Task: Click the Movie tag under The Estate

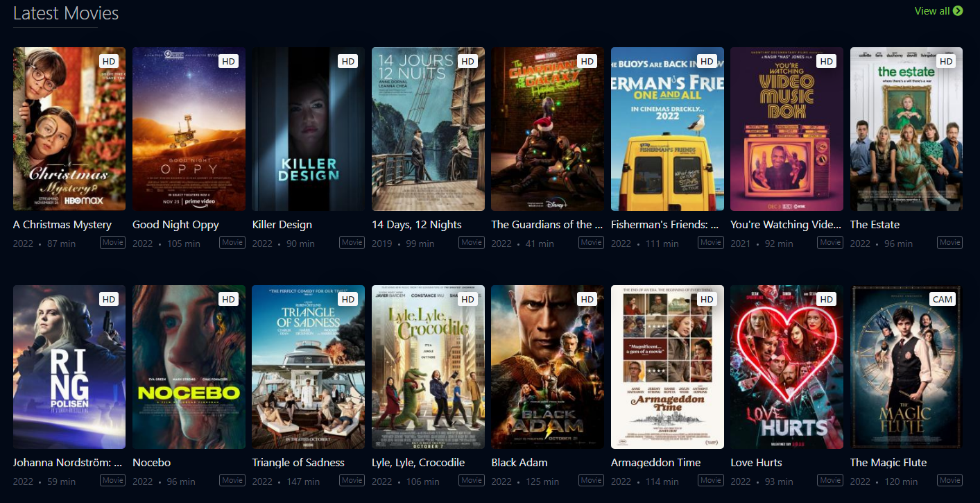Action: point(950,242)
